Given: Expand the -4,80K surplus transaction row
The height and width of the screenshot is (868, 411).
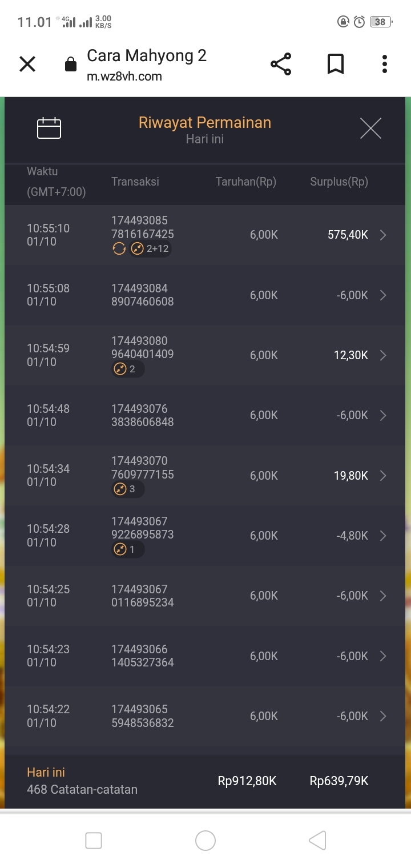Looking at the screenshot, I should [x=383, y=536].
